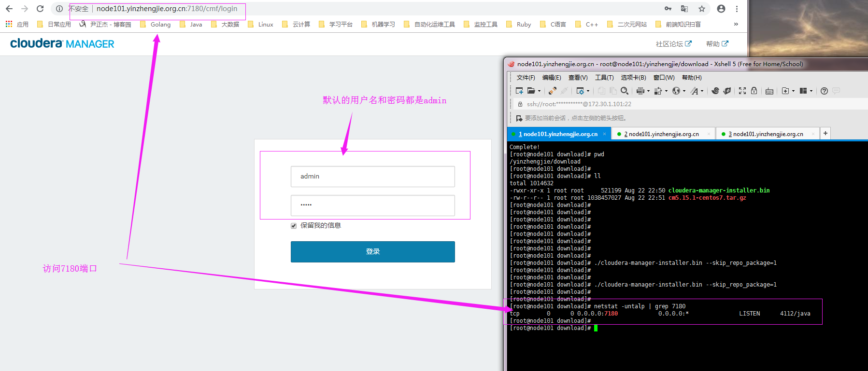Image resolution: width=868 pixels, height=371 pixels.
Task: Reload the Cloudera Manager login page
Action: pos(40,9)
